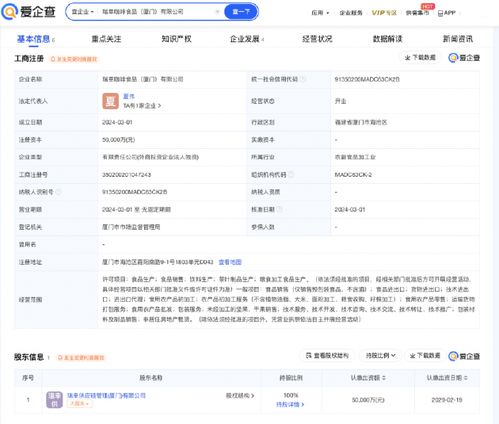Select the registered capital value 50,000万(元)
The image size is (499, 424).
tap(119, 140)
